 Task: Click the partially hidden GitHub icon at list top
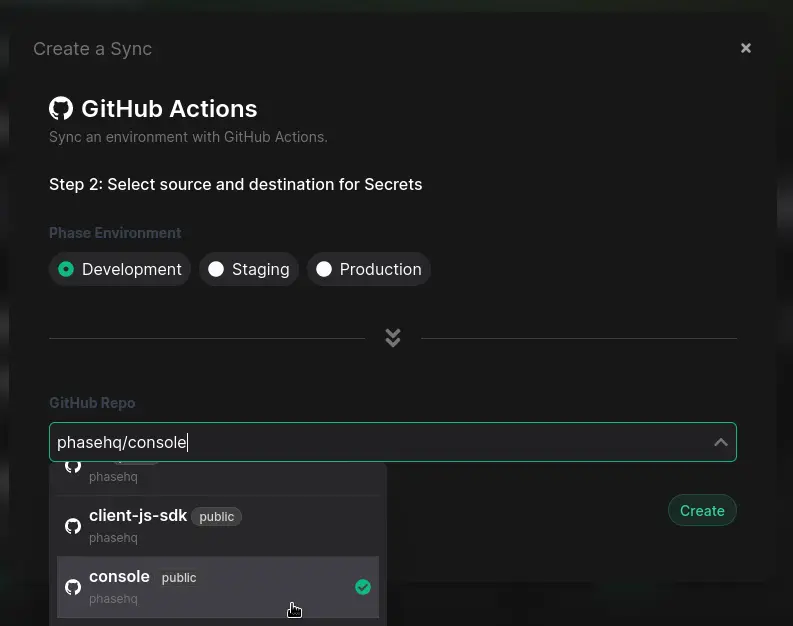73,467
